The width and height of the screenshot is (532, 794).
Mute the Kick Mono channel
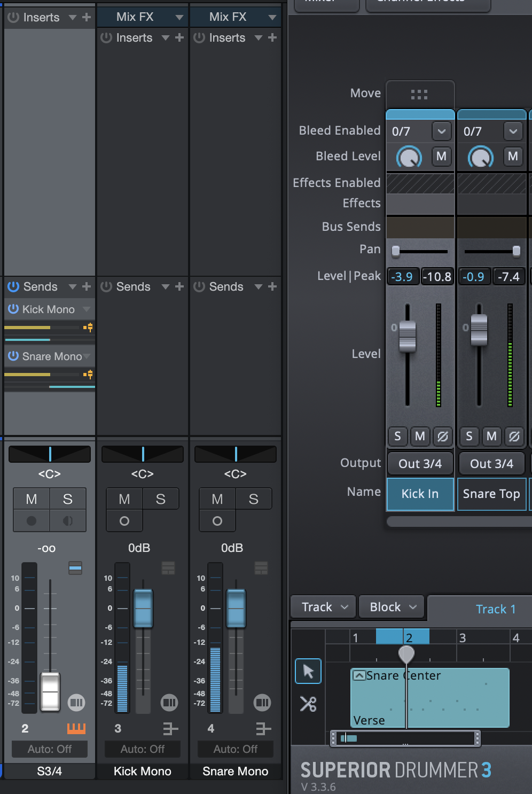[124, 499]
